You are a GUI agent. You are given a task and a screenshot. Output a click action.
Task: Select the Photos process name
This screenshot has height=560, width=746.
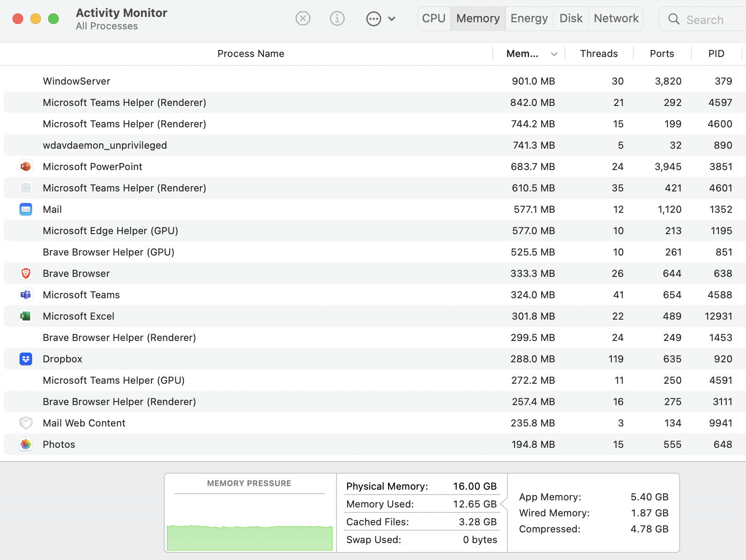[59, 445]
